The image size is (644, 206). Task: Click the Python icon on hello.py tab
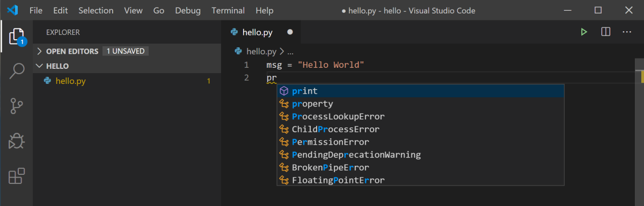click(x=235, y=32)
